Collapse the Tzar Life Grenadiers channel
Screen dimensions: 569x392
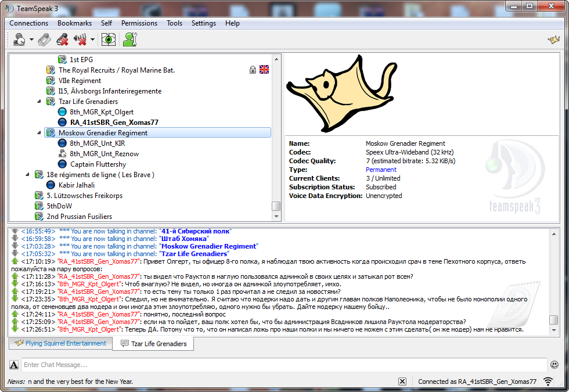coord(39,102)
